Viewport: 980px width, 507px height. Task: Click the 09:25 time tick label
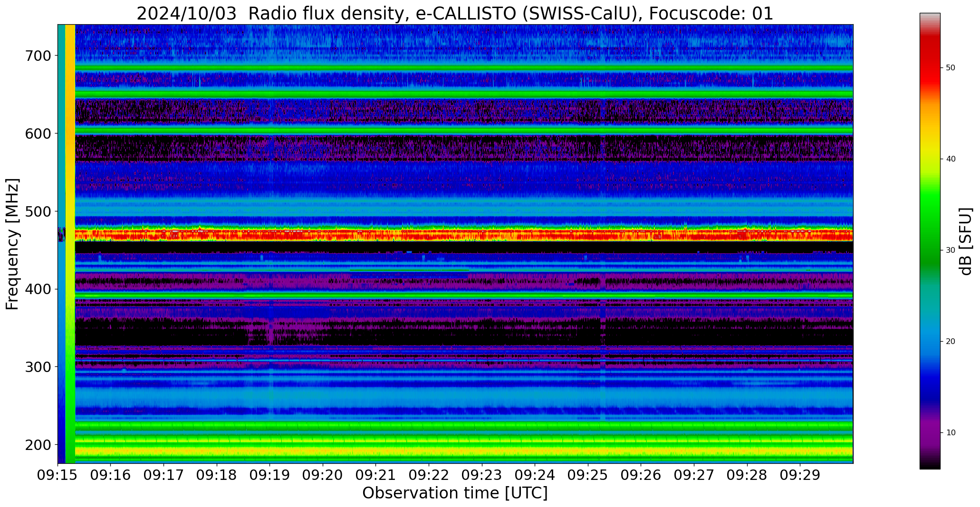[588, 476]
